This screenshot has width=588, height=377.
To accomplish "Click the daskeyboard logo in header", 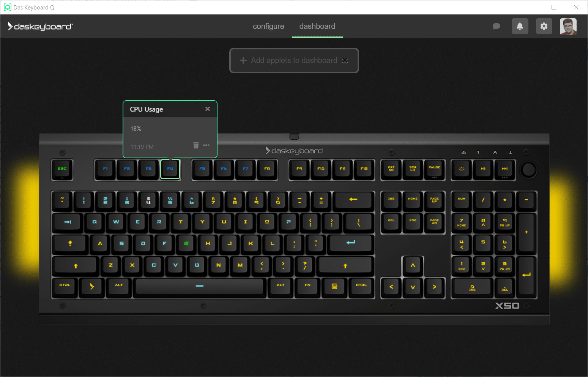I will click(x=40, y=26).
